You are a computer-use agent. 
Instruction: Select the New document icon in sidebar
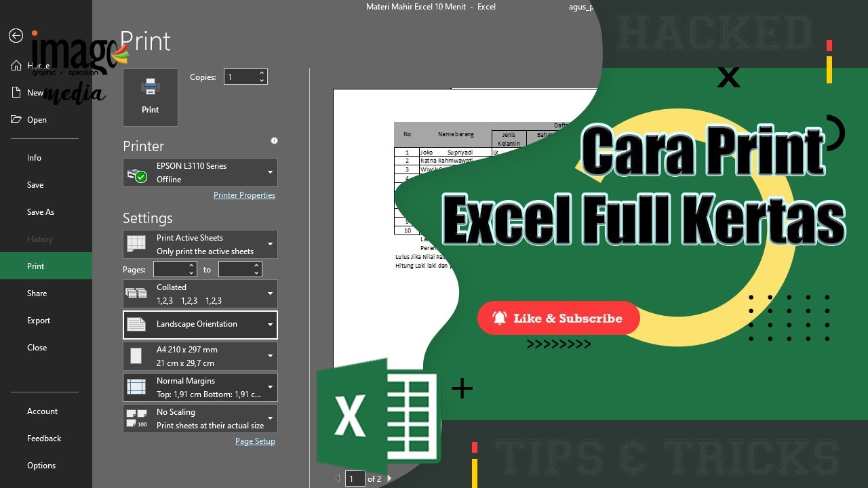click(17, 92)
